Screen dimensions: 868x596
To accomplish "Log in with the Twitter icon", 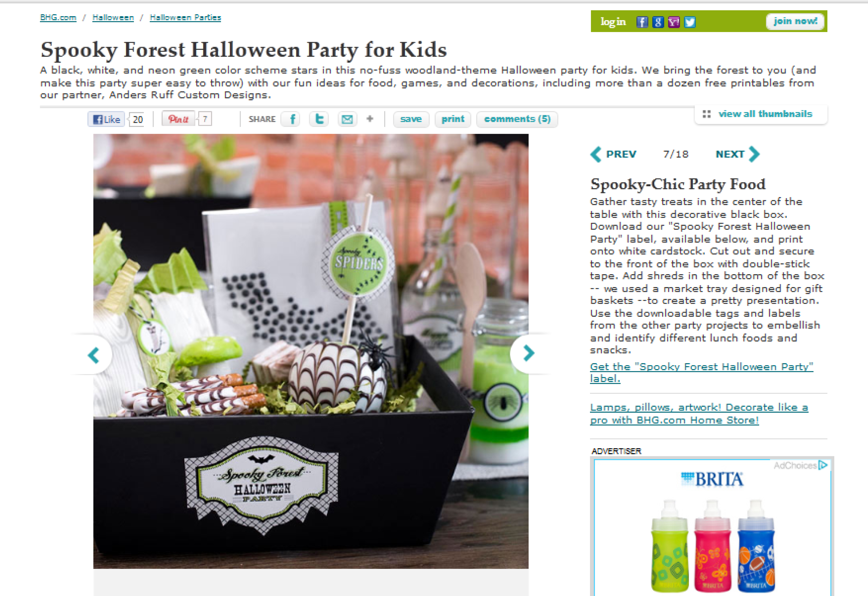I will coord(690,22).
